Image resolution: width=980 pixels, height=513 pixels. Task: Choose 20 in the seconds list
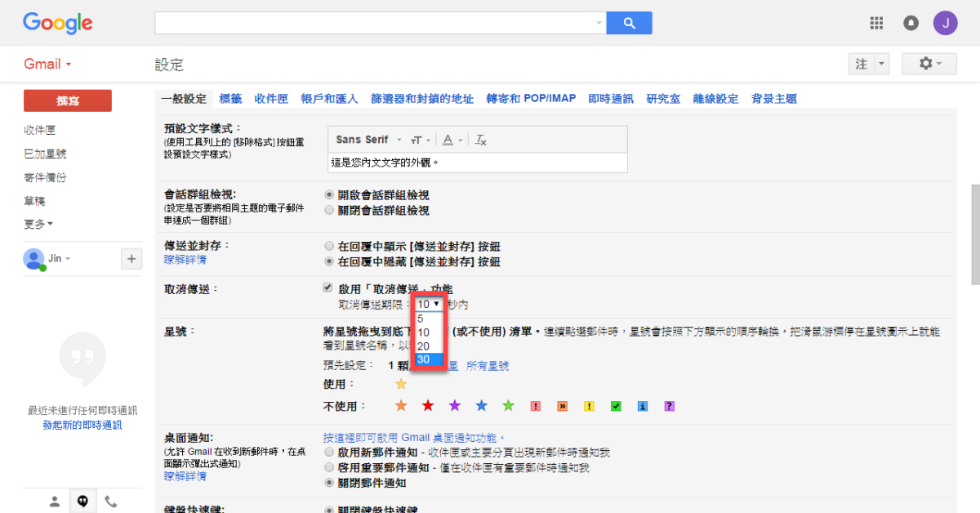pos(429,346)
